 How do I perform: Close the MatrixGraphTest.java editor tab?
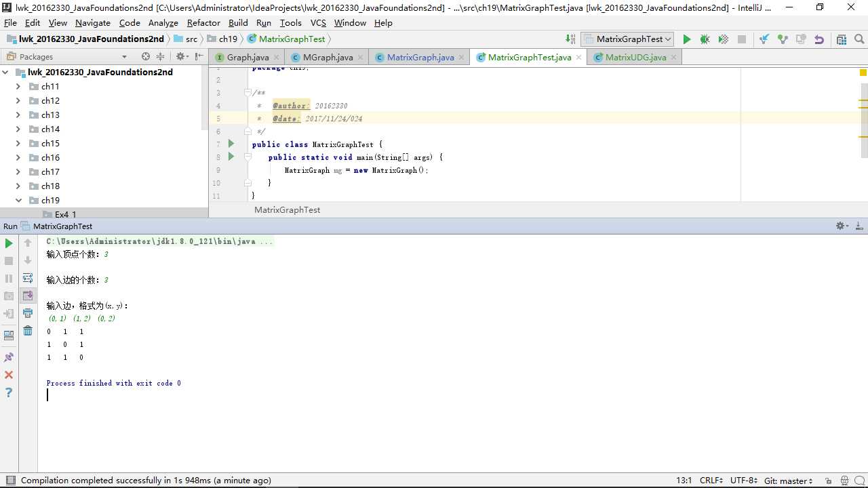(x=579, y=58)
